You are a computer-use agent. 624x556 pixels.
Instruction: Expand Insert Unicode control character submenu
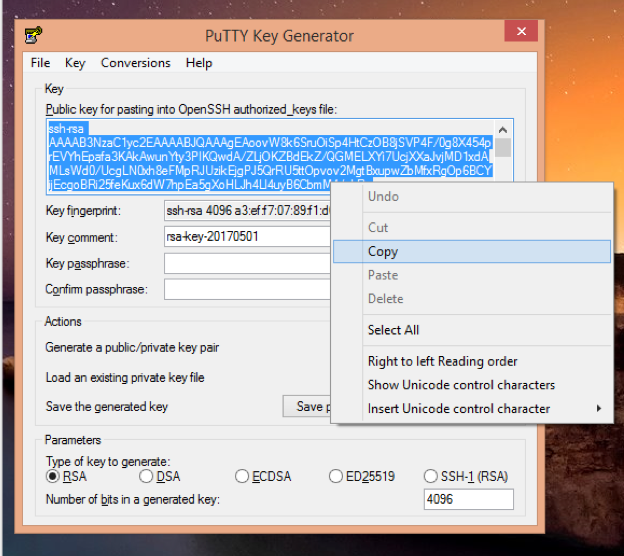472,409
